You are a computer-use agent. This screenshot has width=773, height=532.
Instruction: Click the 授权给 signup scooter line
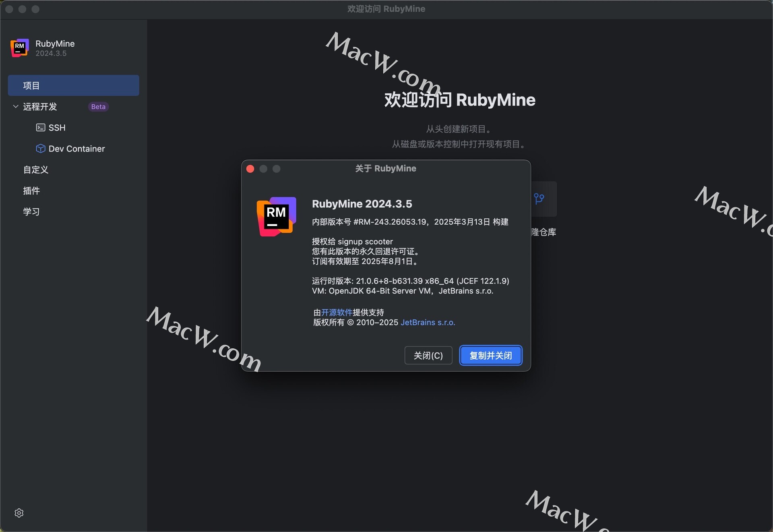(x=352, y=242)
